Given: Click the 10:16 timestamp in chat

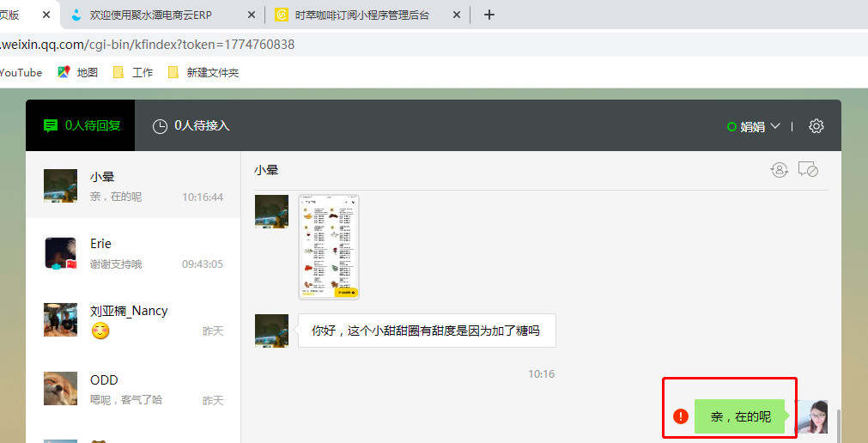Looking at the screenshot, I should pos(541,373).
